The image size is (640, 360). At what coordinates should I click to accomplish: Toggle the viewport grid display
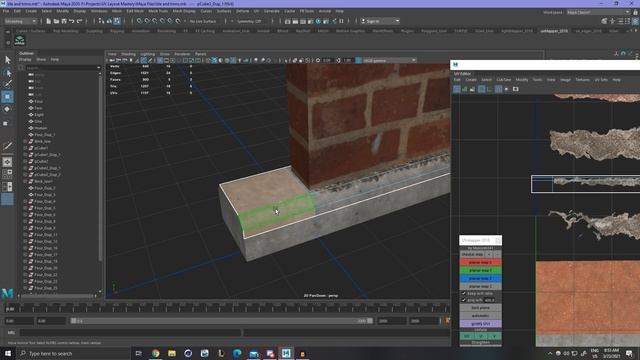160,60
